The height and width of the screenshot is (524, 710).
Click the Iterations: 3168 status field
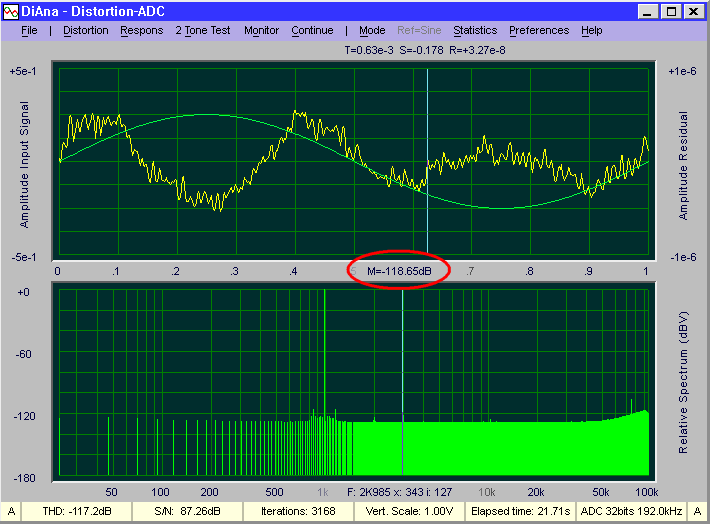click(298, 512)
